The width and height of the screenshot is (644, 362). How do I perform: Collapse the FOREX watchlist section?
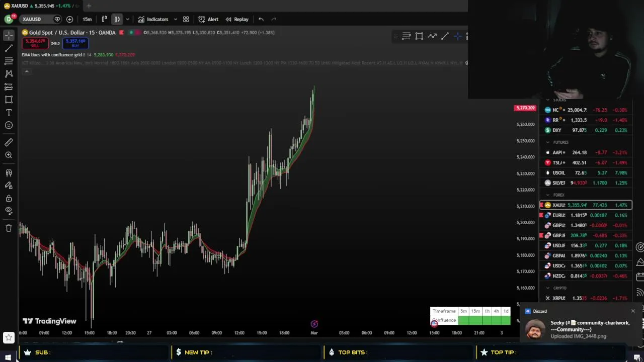[548, 195]
